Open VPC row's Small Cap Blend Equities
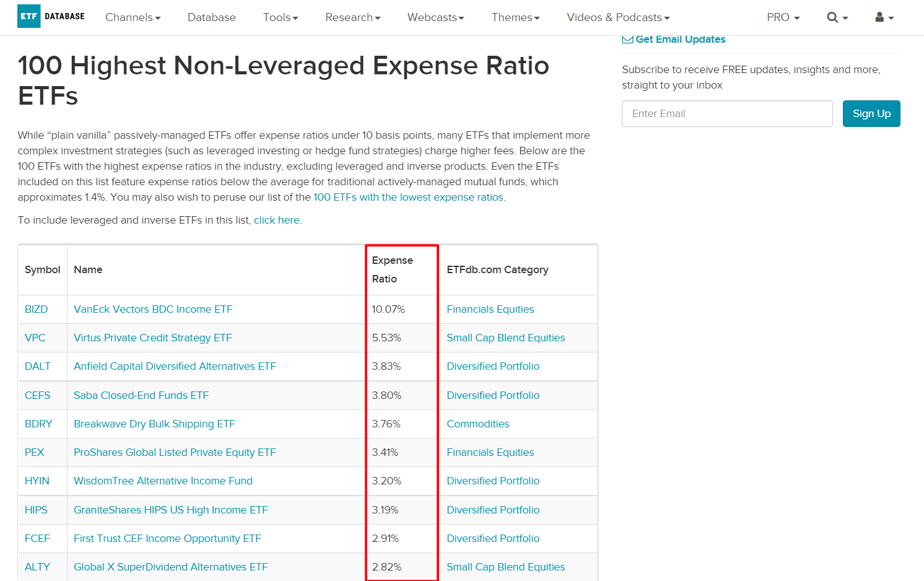Viewport: 924px width, 581px height. tap(506, 338)
